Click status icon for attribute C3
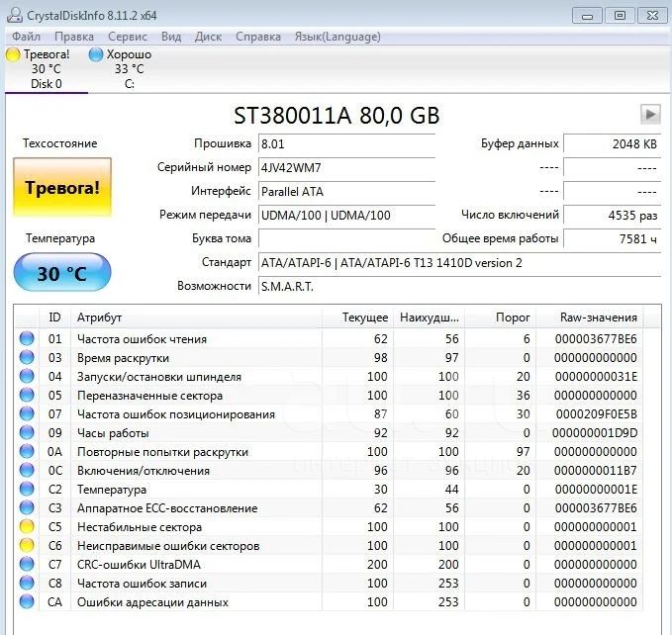This screenshot has height=635, width=672. (27, 507)
